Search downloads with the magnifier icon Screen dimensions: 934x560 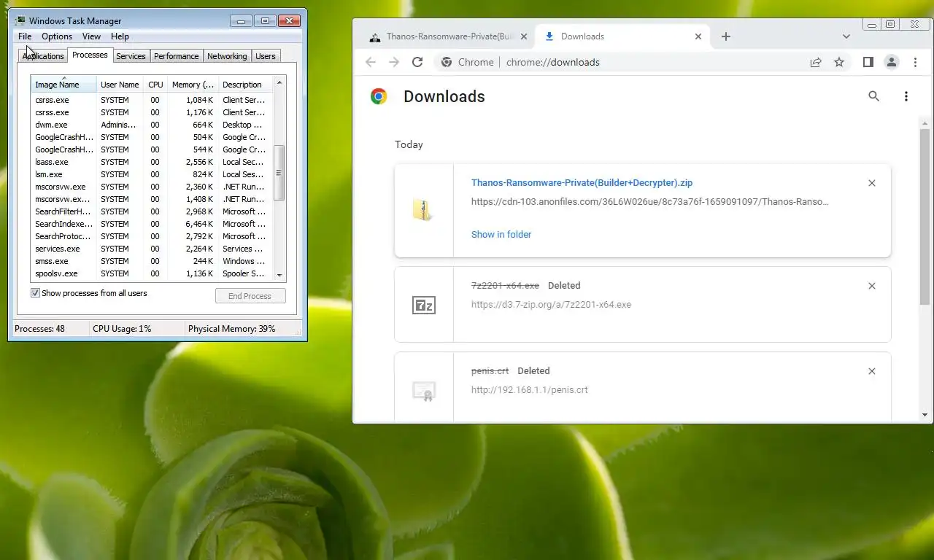click(873, 96)
